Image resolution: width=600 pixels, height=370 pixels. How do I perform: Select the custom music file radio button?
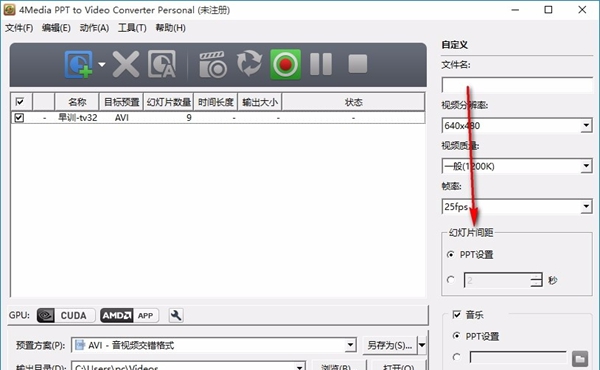tap(456, 357)
